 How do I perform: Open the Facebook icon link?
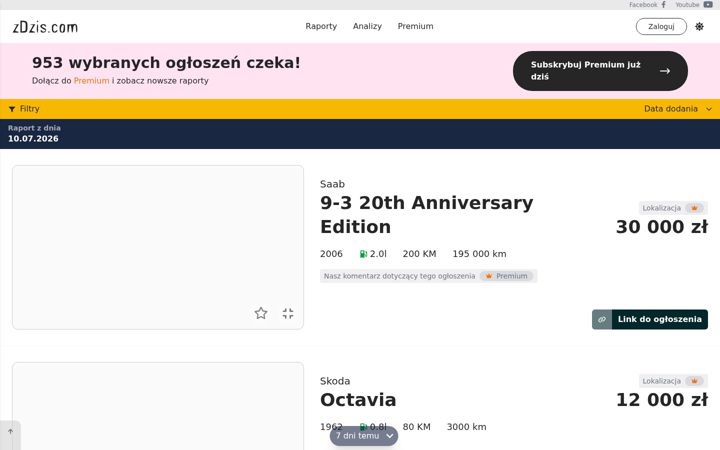pyautogui.click(x=664, y=5)
